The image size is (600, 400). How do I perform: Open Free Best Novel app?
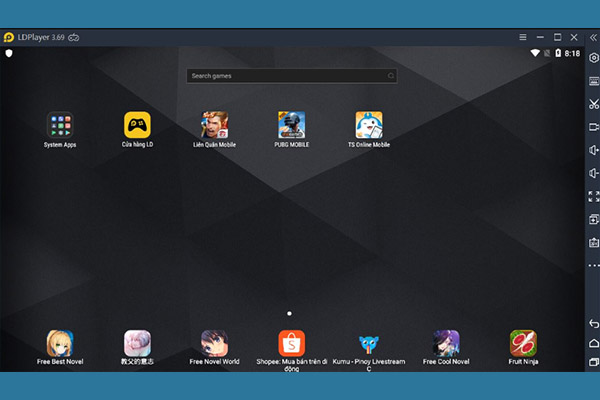[60, 343]
